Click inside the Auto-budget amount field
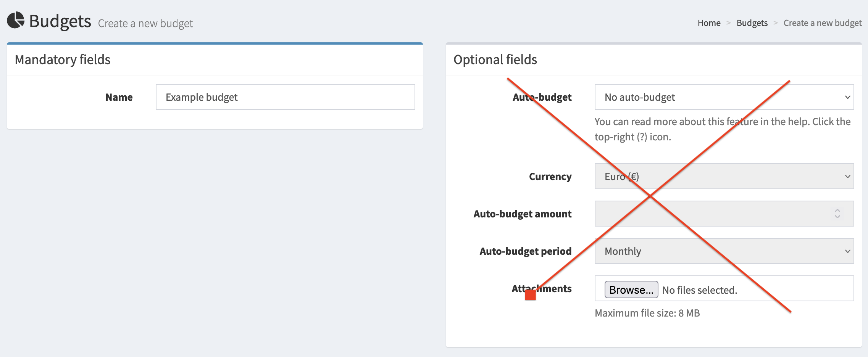The image size is (868, 357). point(710,214)
